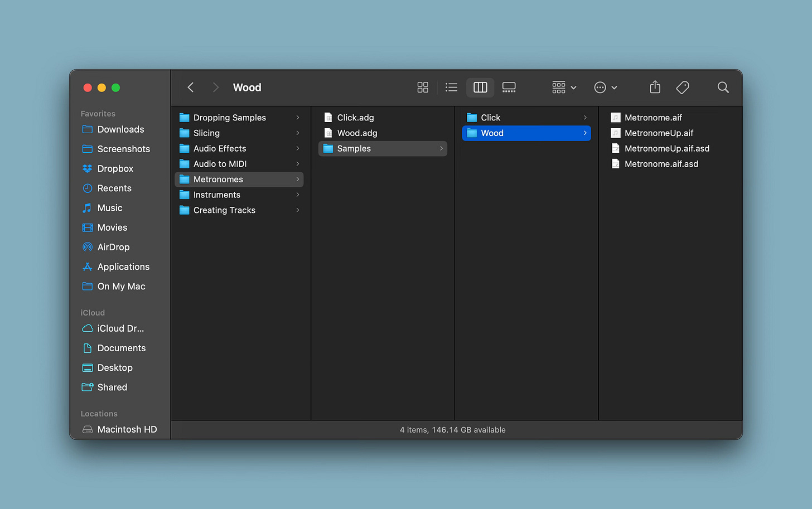The width and height of the screenshot is (812, 509).
Task: Select the Dropping Samples folder
Action: pos(239,118)
